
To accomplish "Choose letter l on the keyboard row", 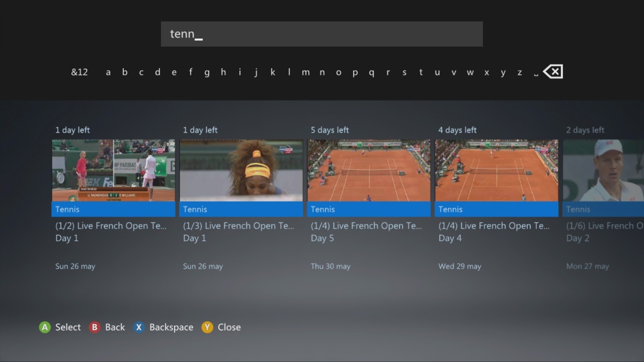I will pos(289,72).
